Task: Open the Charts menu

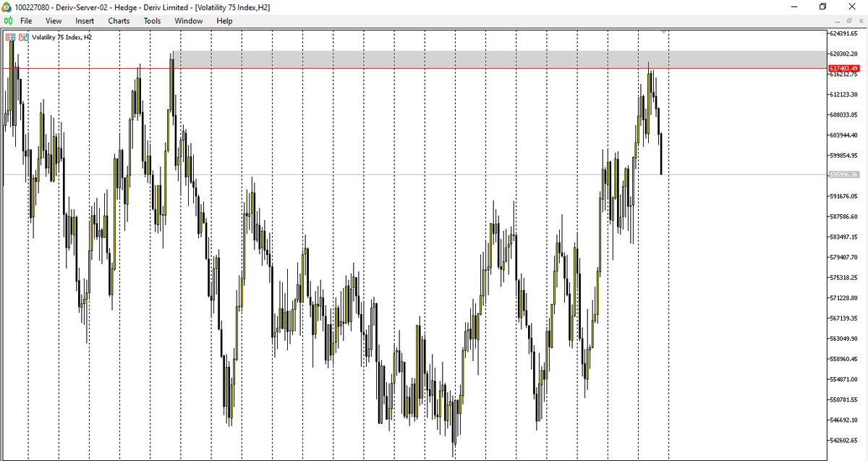Action: pos(119,21)
